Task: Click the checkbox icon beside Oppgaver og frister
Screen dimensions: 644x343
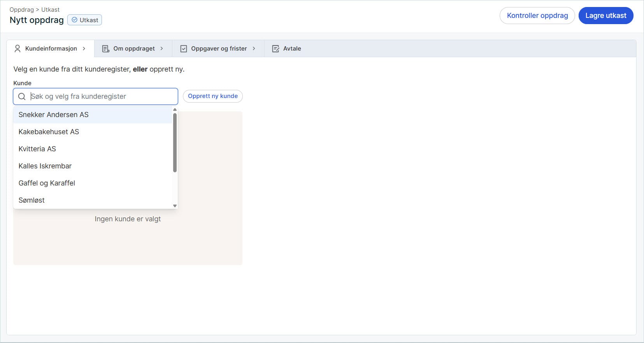Action: click(184, 49)
